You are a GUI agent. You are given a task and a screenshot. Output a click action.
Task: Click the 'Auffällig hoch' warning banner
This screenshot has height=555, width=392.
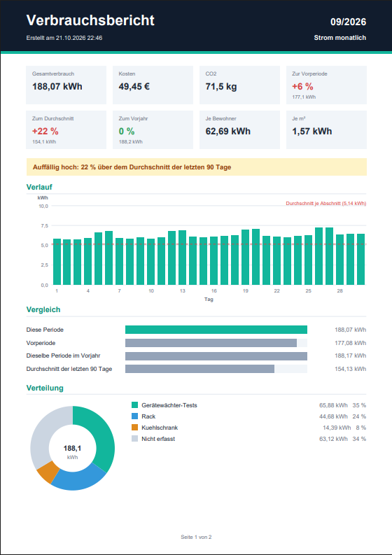[x=197, y=167]
